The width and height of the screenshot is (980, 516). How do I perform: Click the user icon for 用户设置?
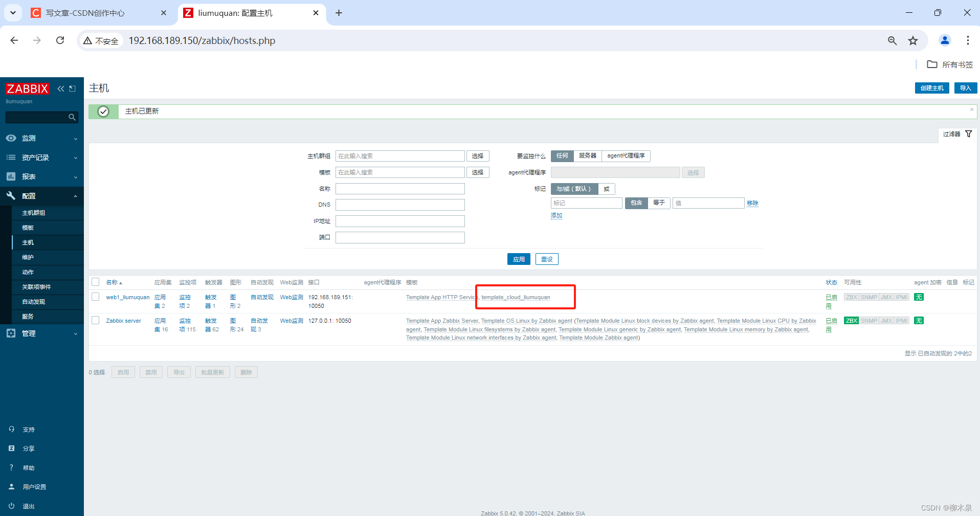tap(11, 487)
